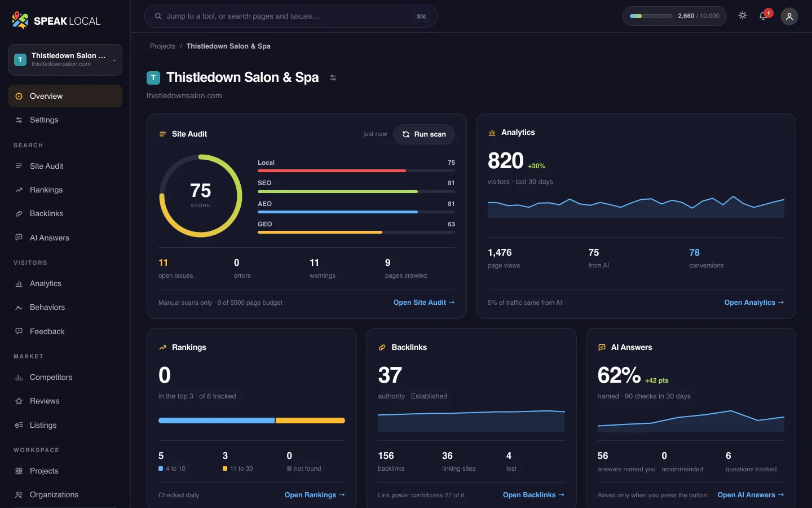
Task: Click the Organizations people icon in sidebar
Action: point(19,494)
